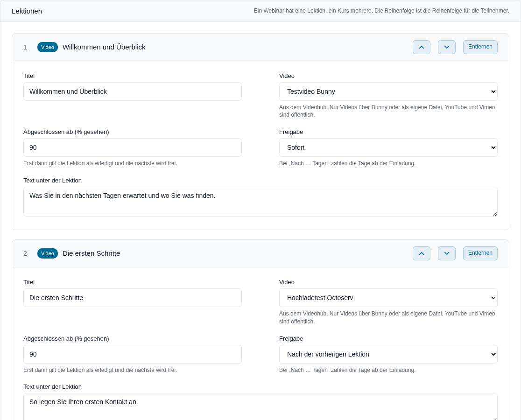Open the Freigabe dropdown set to Sofort
This screenshot has width=521, height=420.
pos(388,147)
